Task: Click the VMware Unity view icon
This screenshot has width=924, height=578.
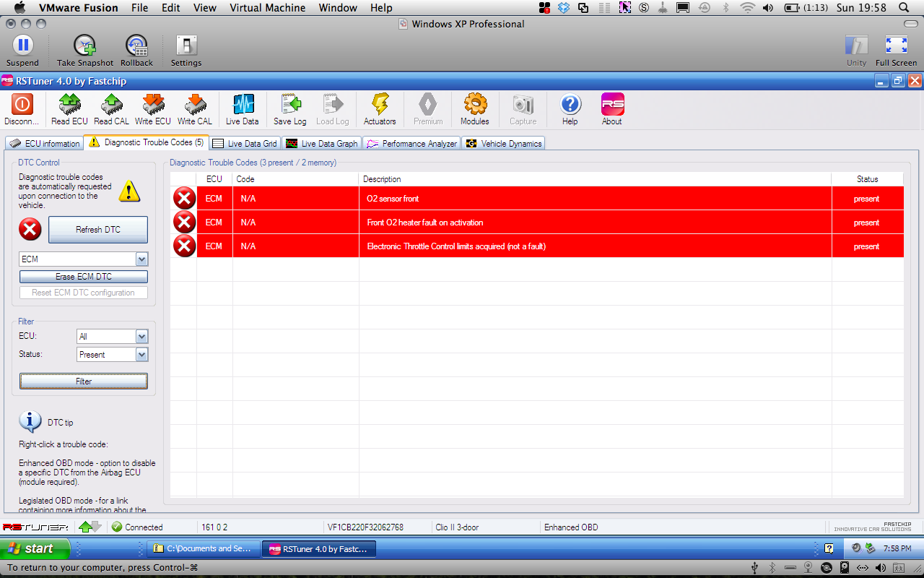Action: coord(856,45)
